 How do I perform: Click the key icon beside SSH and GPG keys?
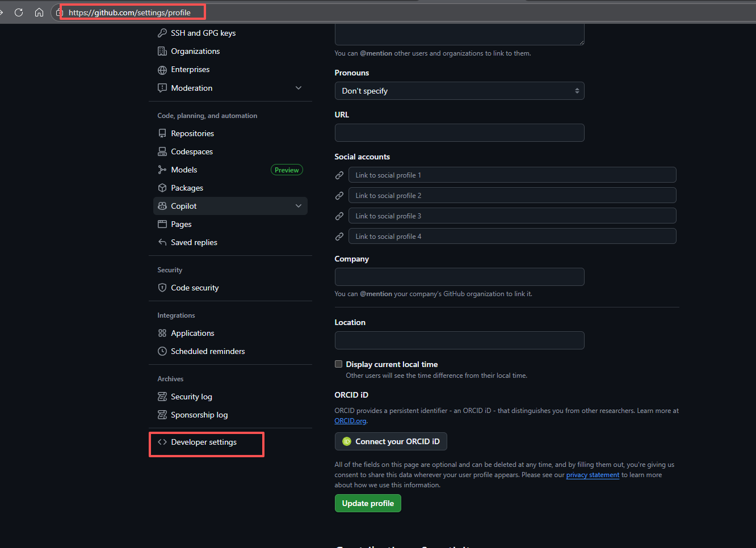click(x=162, y=33)
